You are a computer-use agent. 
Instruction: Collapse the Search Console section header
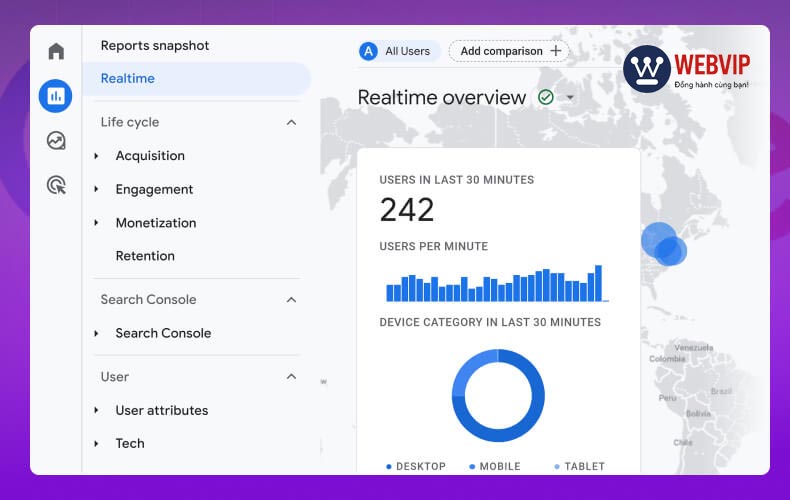coord(291,299)
